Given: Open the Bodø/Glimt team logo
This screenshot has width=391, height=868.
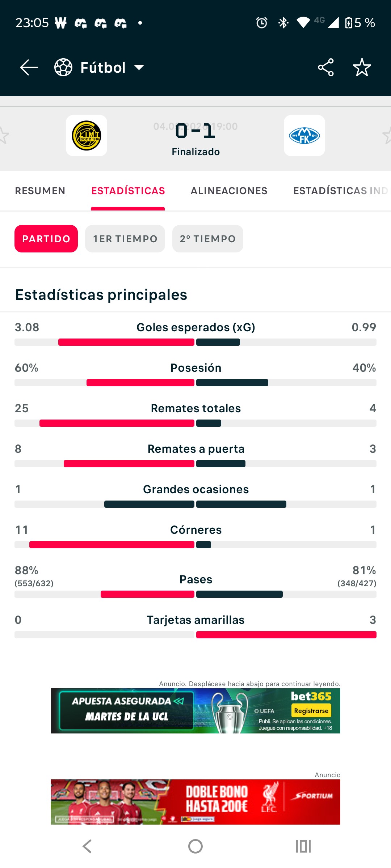Looking at the screenshot, I should tap(87, 136).
